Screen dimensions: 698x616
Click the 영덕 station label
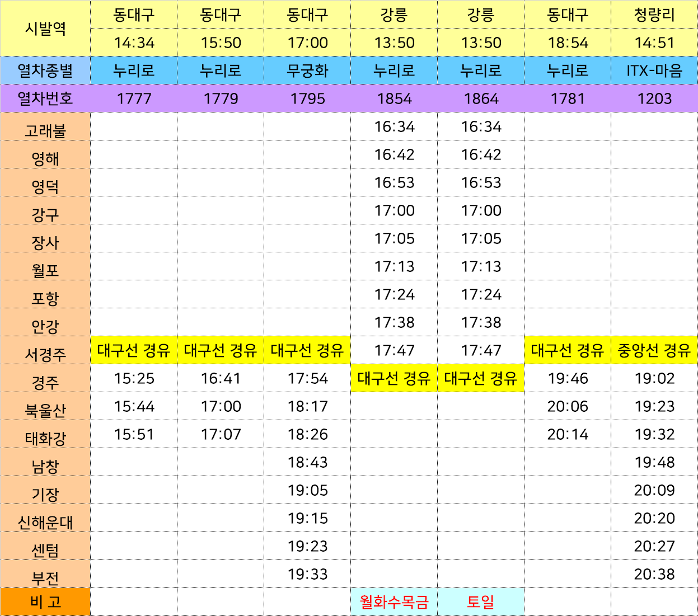coord(45,182)
